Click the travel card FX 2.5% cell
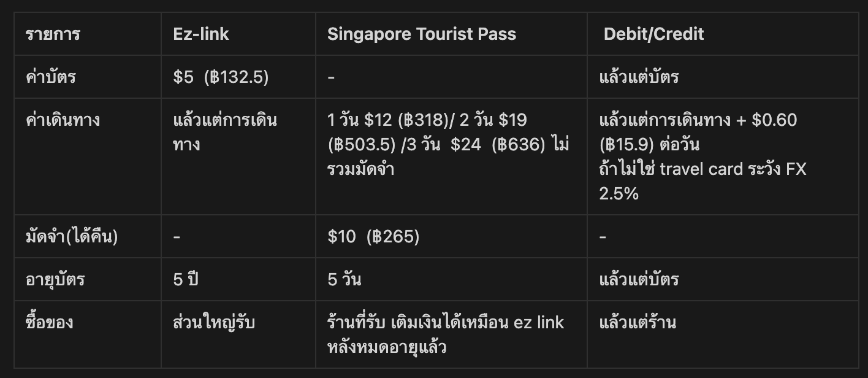This screenshot has height=378, width=868. pyautogui.click(x=702, y=156)
